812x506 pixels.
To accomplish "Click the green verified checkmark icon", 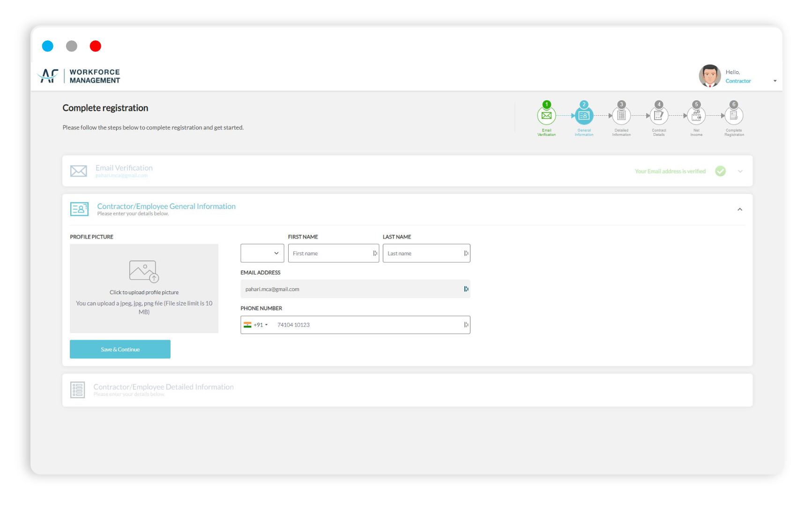I will pyautogui.click(x=720, y=171).
